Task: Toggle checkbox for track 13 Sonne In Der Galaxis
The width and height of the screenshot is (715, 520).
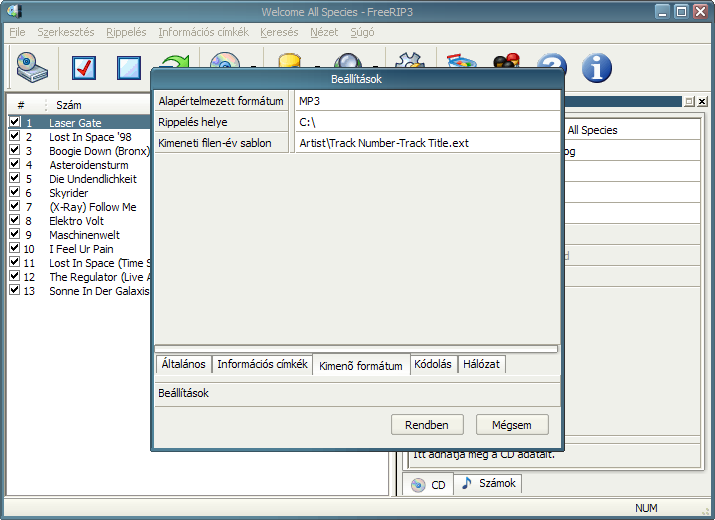Action: tap(15, 290)
